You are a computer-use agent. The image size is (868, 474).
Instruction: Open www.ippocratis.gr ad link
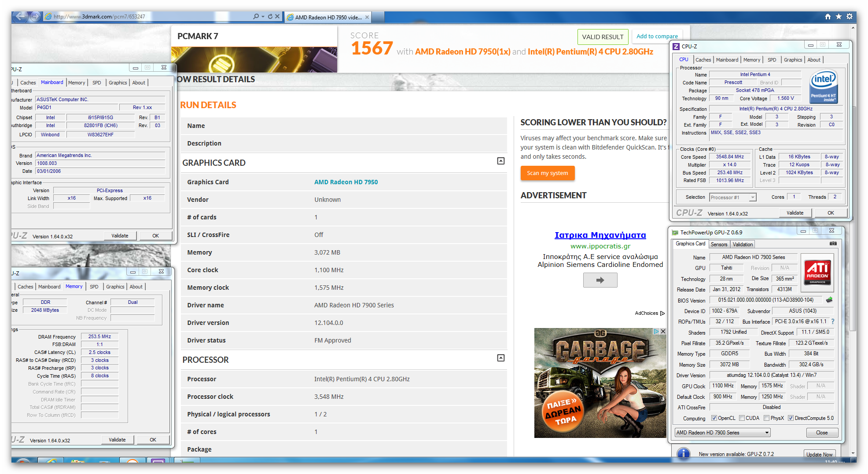coord(600,246)
